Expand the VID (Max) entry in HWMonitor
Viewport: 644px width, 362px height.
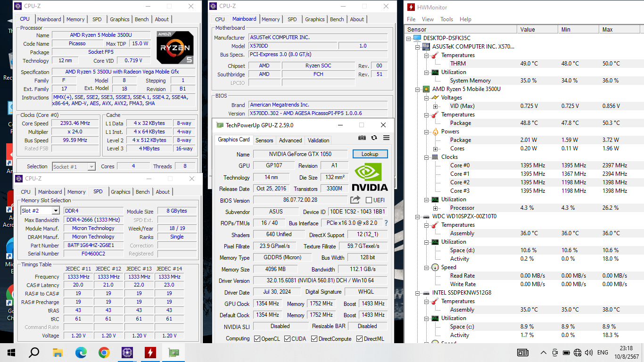coord(435,106)
